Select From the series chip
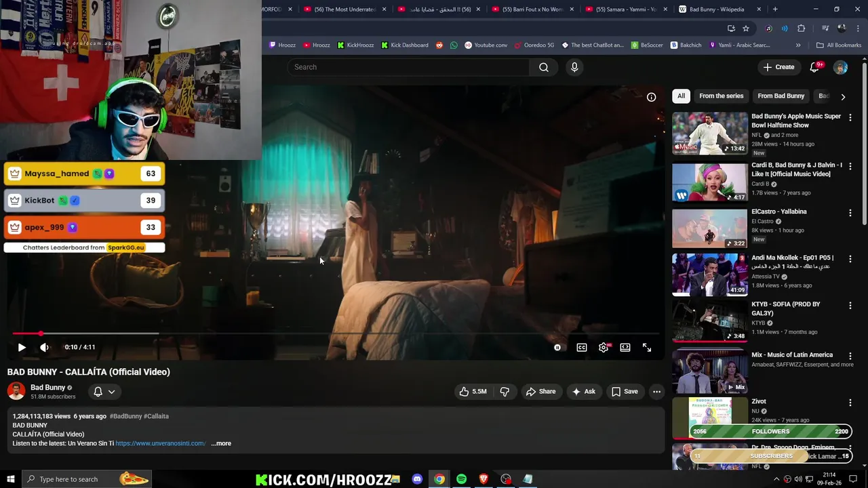This screenshot has height=488, width=868. tap(721, 96)
